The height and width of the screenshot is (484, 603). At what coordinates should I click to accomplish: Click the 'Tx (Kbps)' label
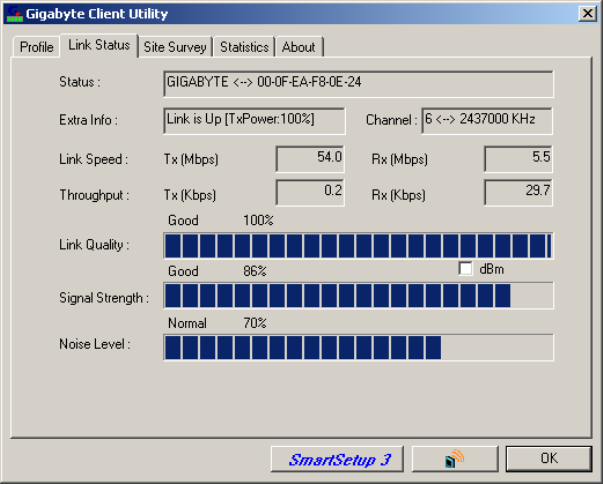click(x=190, y=195)
